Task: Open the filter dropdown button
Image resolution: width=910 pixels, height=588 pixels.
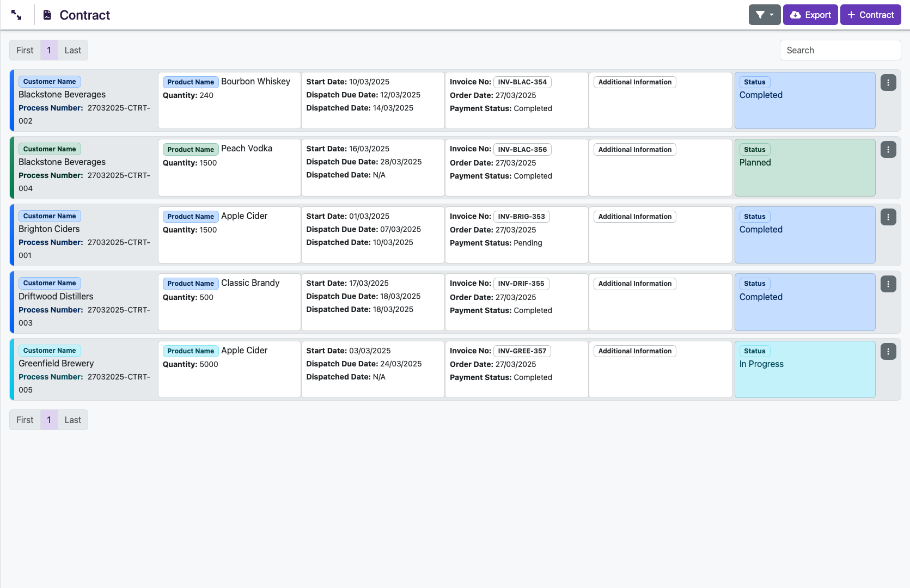Action: [764, 15]
